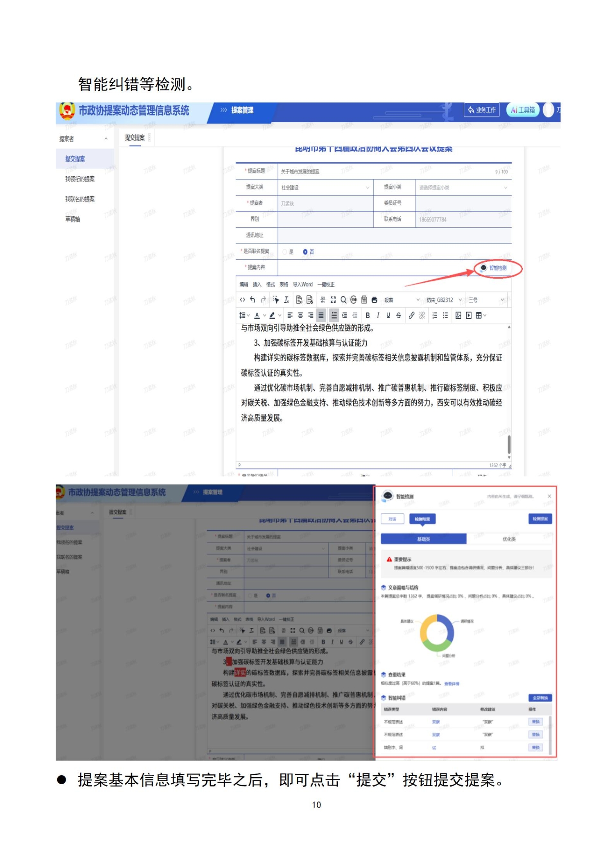This screenshot has width=614, height=868.
Task: Click the text color A swatch, upper toolbar
Action: (x=257, y=315)
